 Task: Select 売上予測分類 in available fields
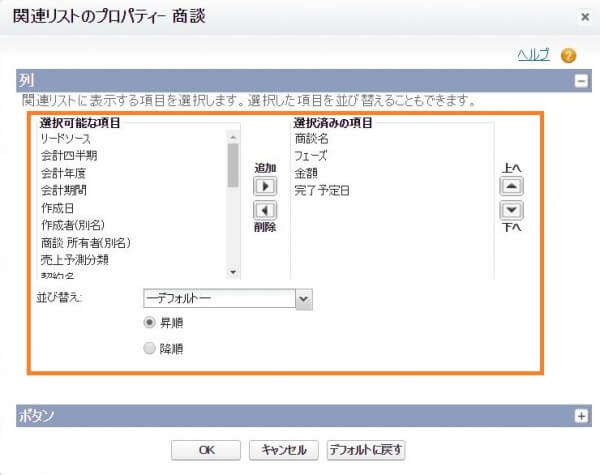75,260
